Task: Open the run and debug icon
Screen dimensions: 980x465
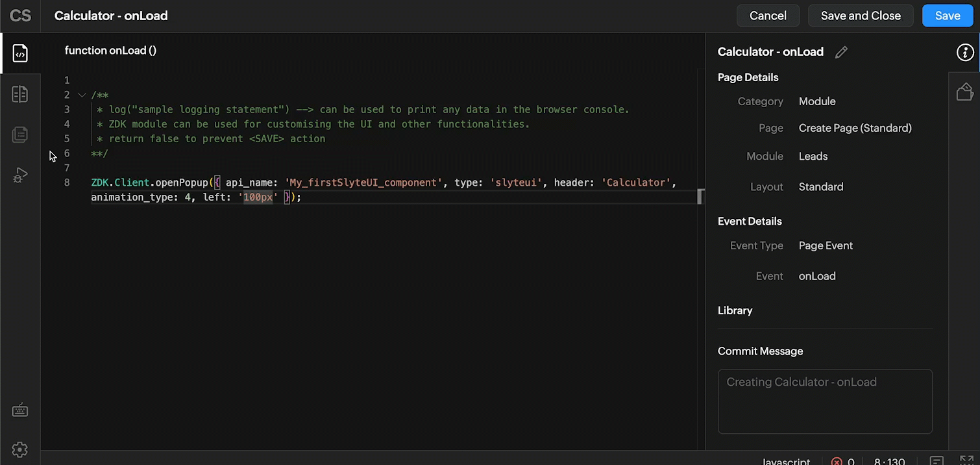Action: [x=20, y=175]
